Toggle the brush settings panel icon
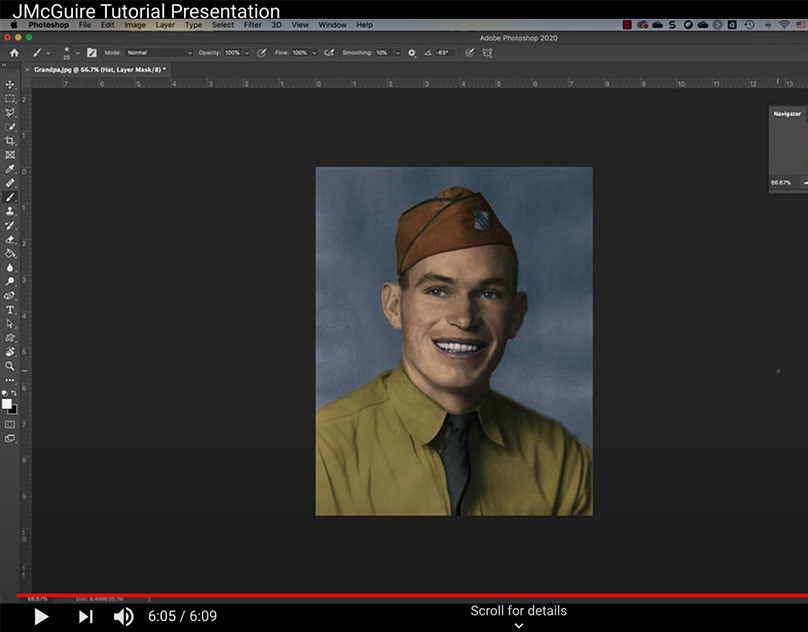 point(92,53)
